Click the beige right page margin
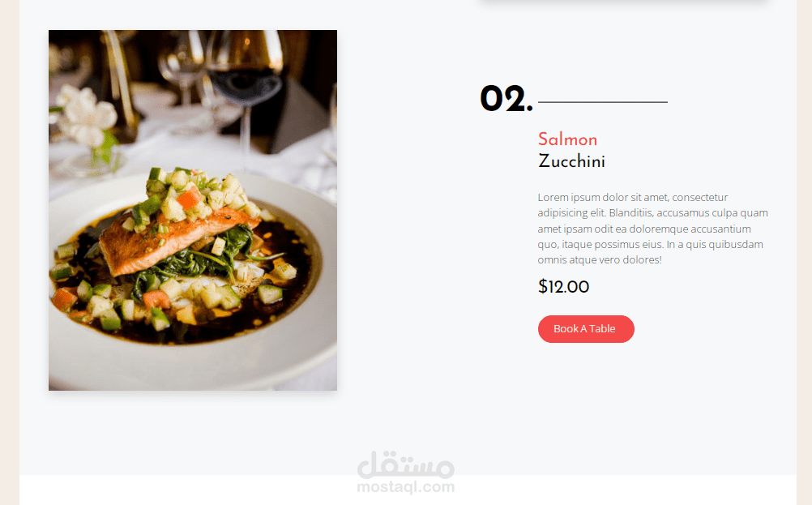The image size is (812, 505). 804,252
